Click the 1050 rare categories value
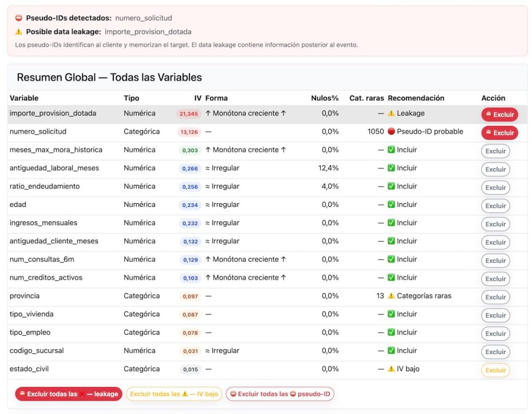The width and height of the screenshot is (532, 414). point(376,131)
